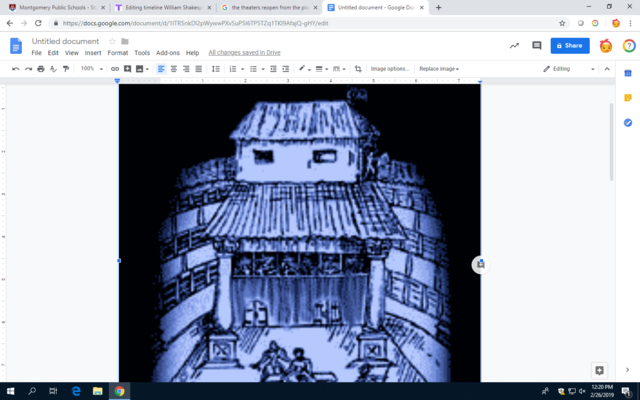This screenshot has height=400, width=640.
Task: Star the Untitled document
Action: [x=112, y=41]
